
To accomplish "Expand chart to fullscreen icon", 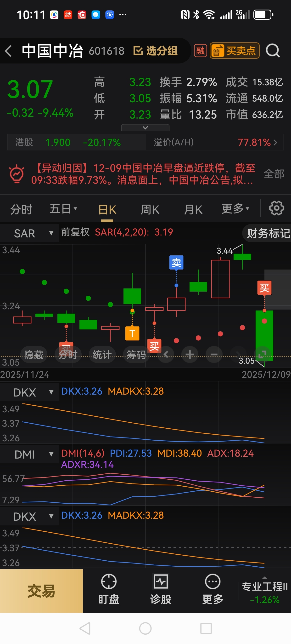I will tap(262, 354).
